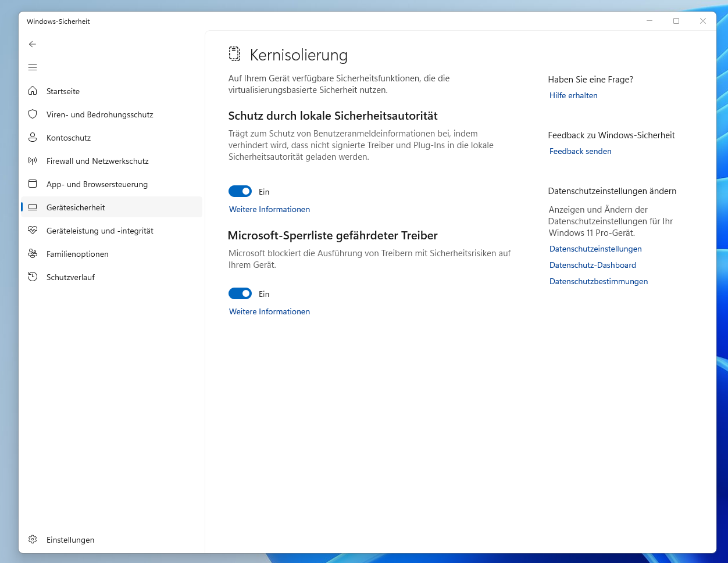Click the Schutzverlauf clock icon
Screen dimensions: 728x563
[x=33, y=277]
